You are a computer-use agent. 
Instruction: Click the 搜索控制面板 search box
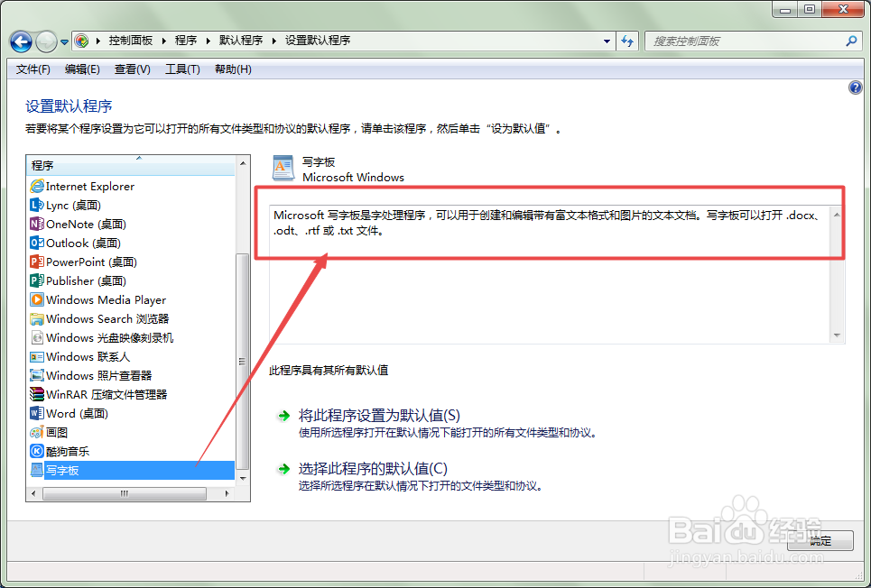[745, 41]
